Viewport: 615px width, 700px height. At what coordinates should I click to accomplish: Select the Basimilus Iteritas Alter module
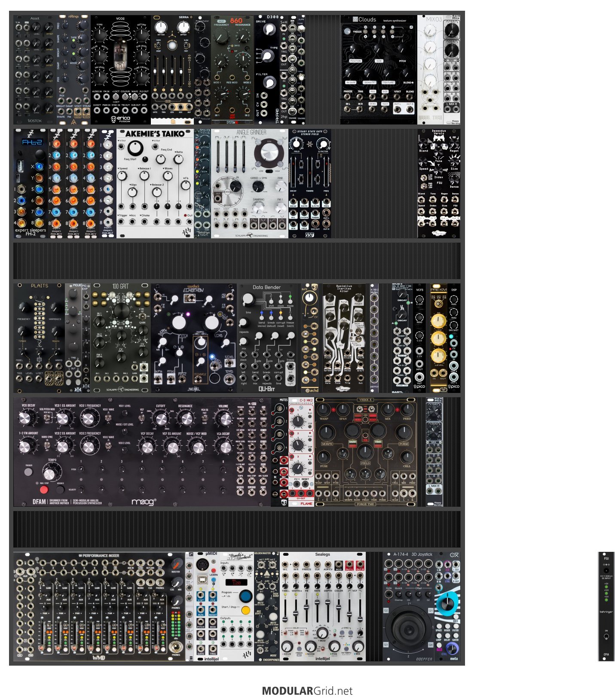point(344,338)
